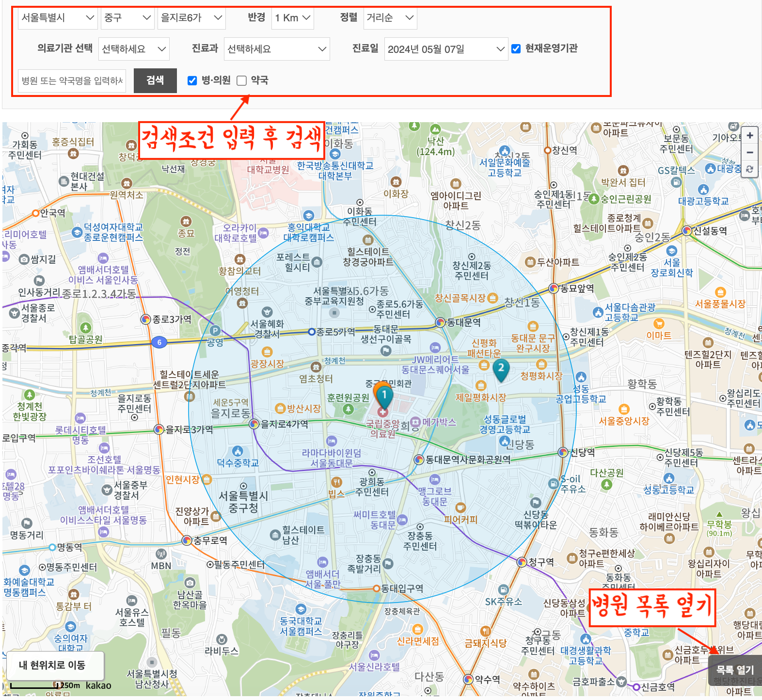Click the 탑골공원 park icon

tap(86, 328)
